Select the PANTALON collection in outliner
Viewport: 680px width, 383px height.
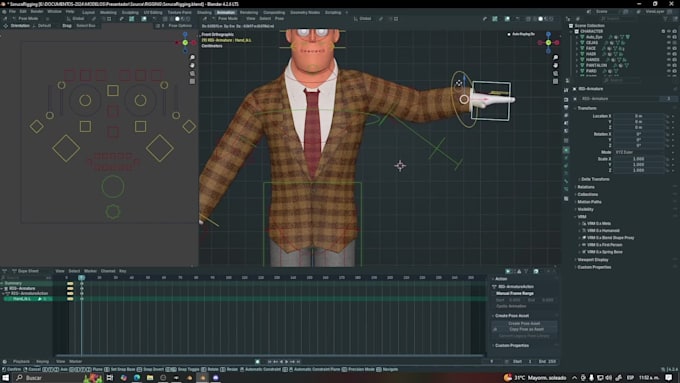[596, 65]
